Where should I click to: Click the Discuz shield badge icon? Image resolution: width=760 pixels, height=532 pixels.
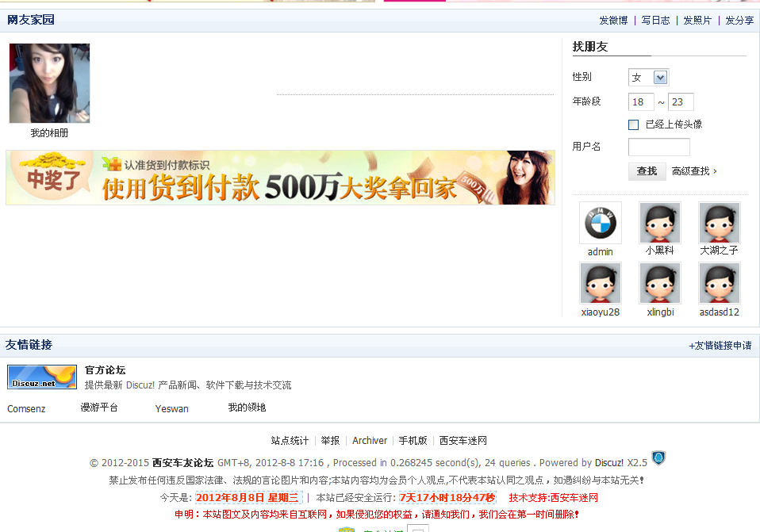click(658, 458)
